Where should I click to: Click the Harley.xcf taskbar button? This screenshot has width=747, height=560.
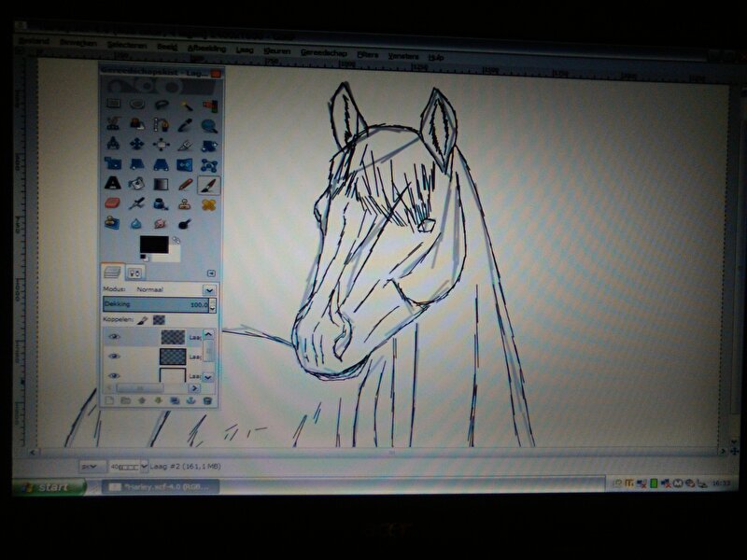[x=159, y=487]
